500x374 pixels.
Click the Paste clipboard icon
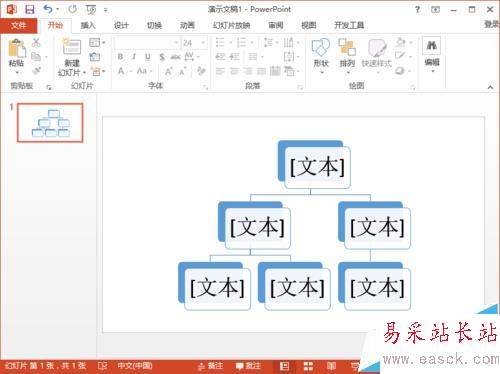tap(17, 48)
